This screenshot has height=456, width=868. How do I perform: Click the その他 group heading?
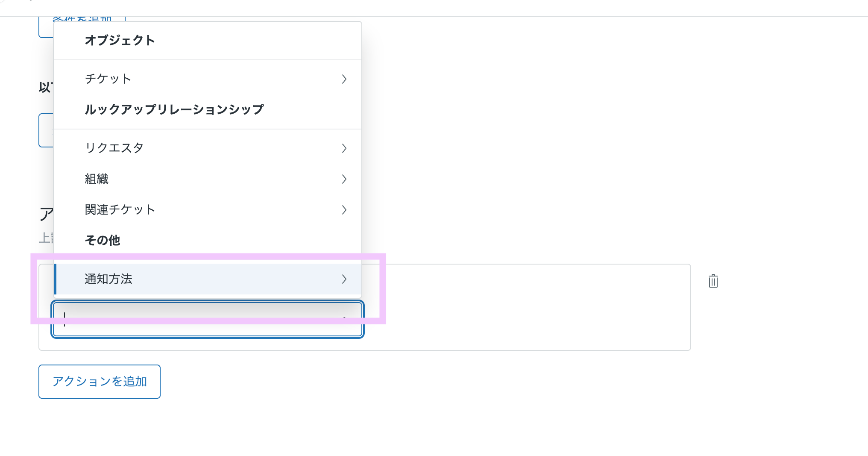coord(103,241)
